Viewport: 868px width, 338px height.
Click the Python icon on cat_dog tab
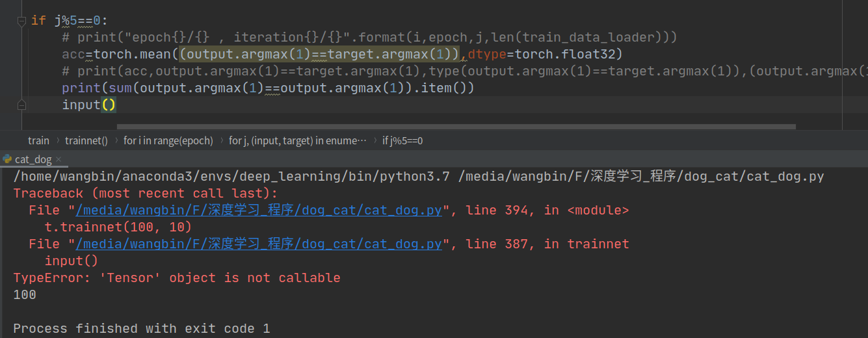(7, 159)
